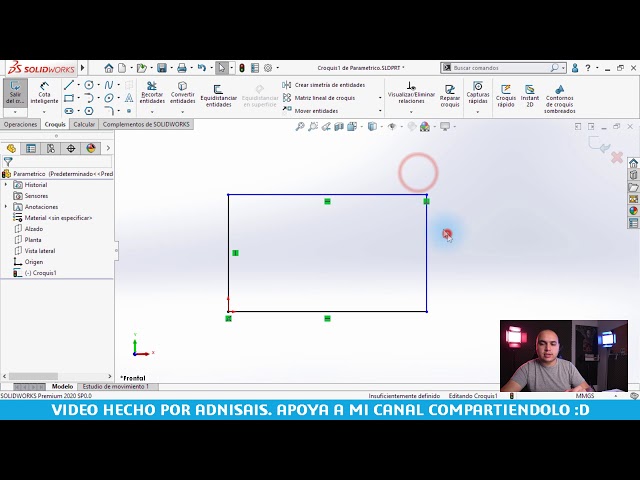640x480 pixels.
Task: Open the DimXpertManager crosshair tab
Action: (71, 148)
